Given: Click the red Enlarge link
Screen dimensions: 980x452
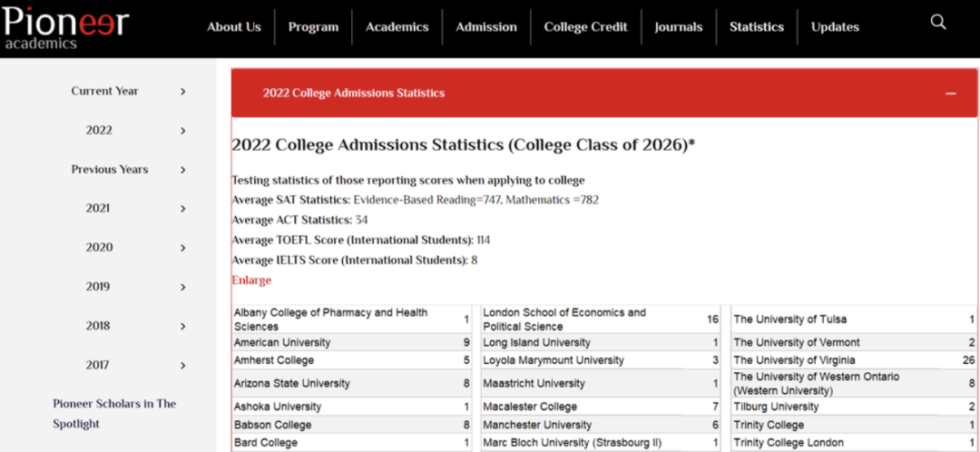Looking at the screenshot, I should [251, 280].
